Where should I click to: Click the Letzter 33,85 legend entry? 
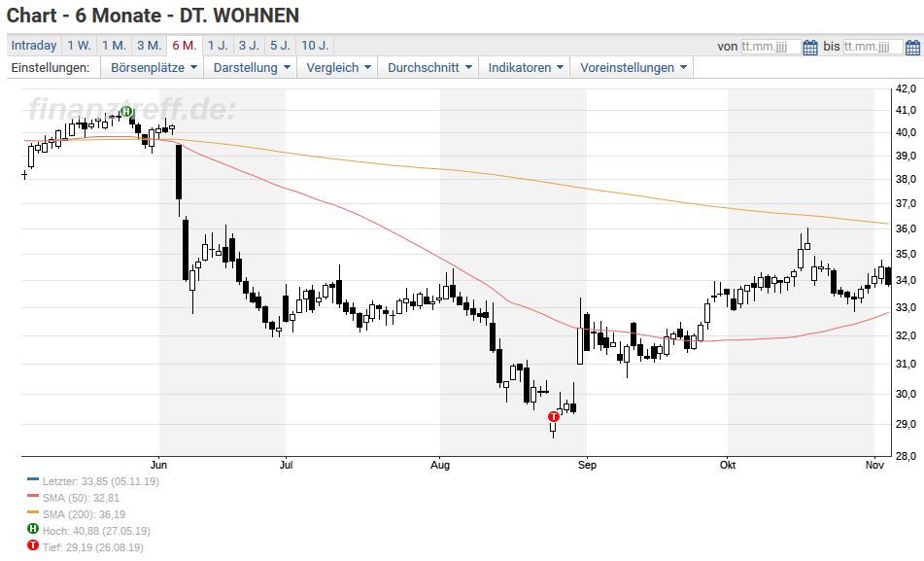101,481
